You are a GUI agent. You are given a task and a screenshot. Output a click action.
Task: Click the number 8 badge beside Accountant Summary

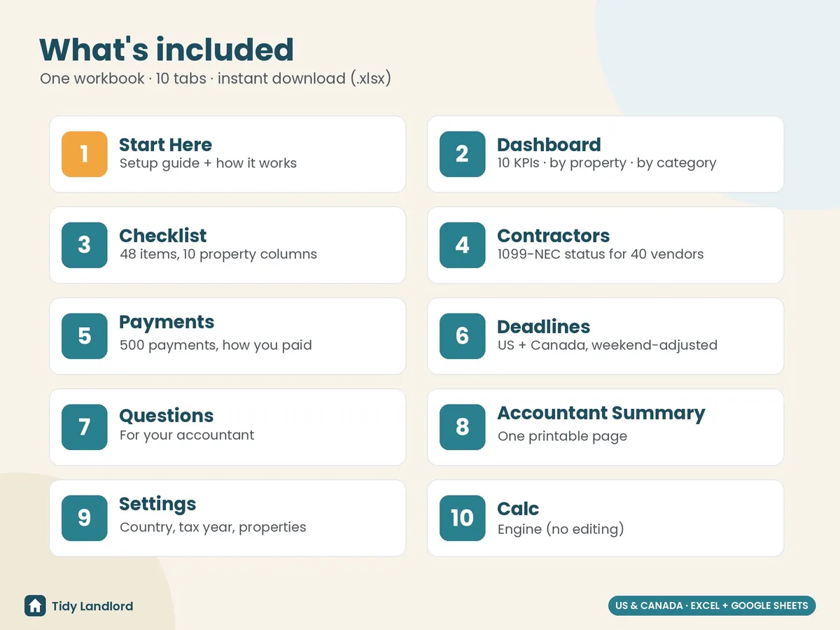point(463,427)
